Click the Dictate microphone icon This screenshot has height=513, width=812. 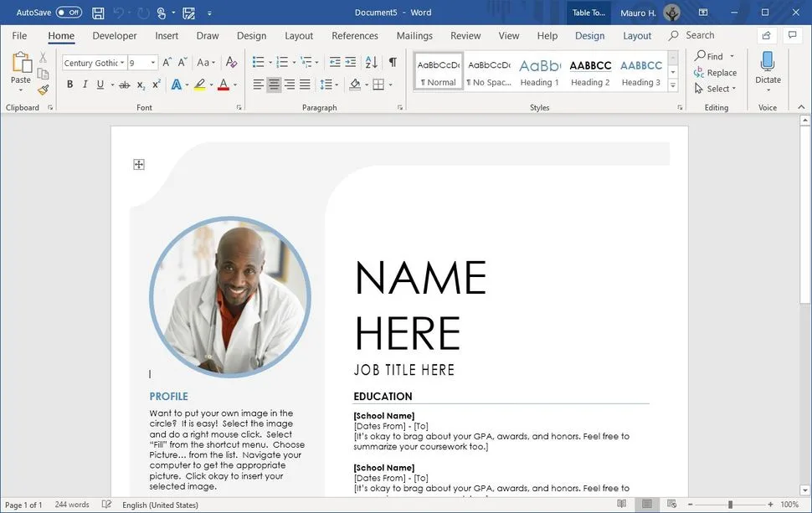[768, 62]
